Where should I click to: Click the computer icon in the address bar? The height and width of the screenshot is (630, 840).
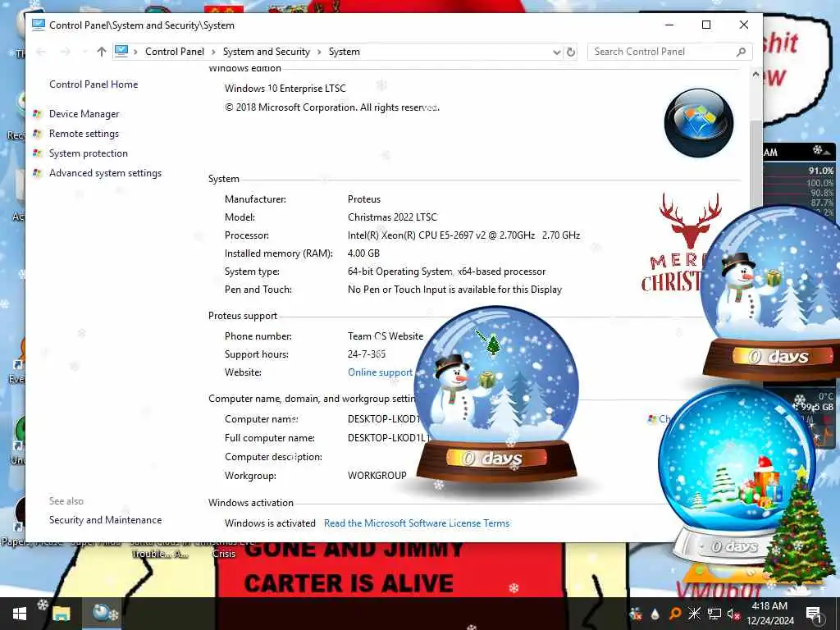(121, 52)
